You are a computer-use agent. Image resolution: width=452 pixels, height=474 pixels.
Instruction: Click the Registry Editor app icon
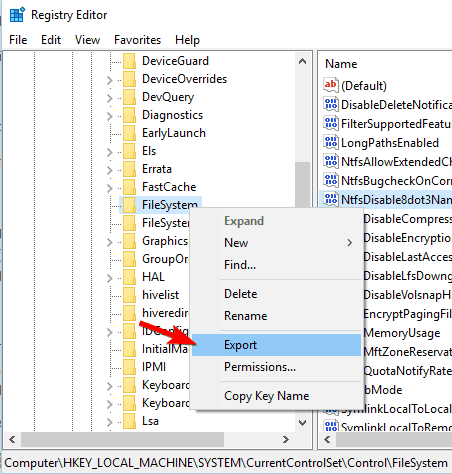pos(17,15)
